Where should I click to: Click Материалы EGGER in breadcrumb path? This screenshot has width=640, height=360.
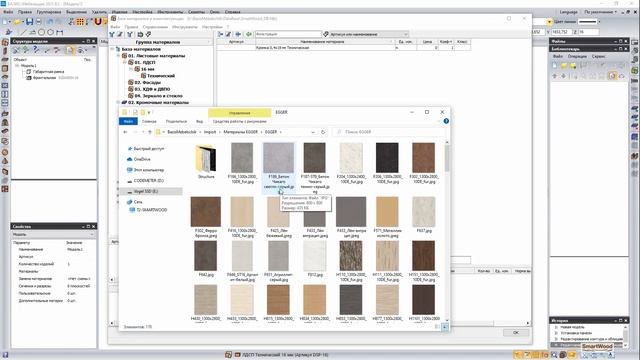click(x=240, y=132)
